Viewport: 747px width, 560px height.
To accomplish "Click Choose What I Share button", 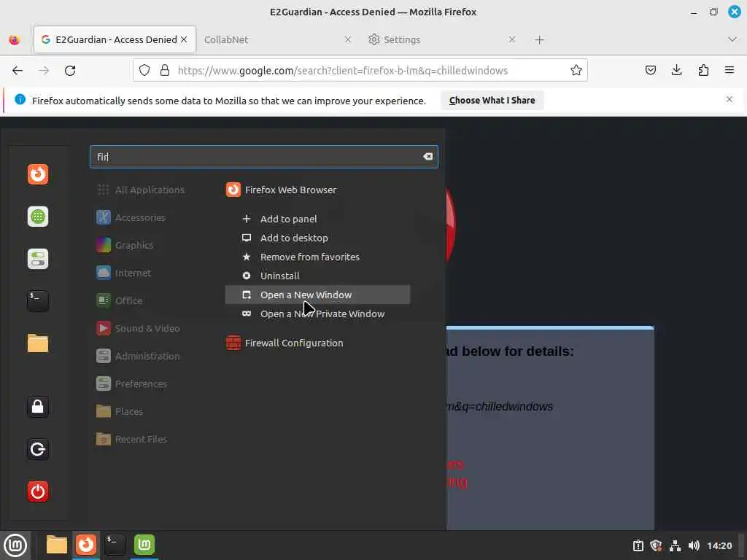I will click(x=492, y=101).
